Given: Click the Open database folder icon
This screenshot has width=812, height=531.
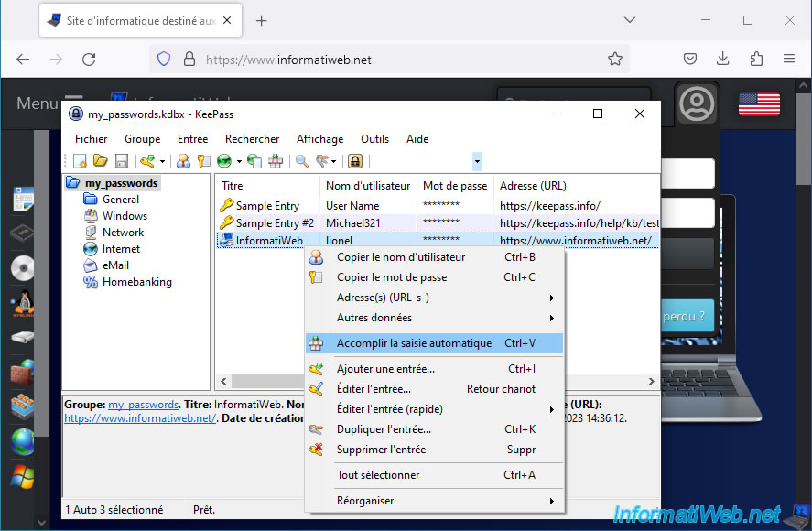Looking at the screenshot, I should coord(101,161).
